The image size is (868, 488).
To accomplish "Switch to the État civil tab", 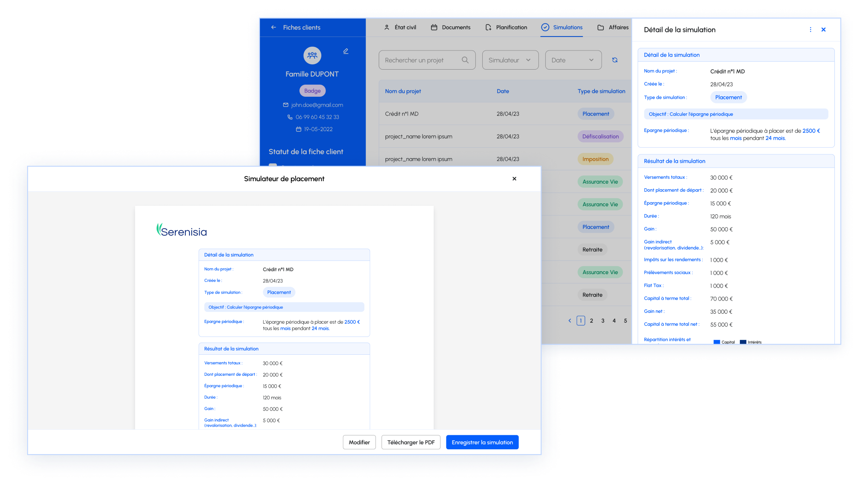I will (400, 27).
